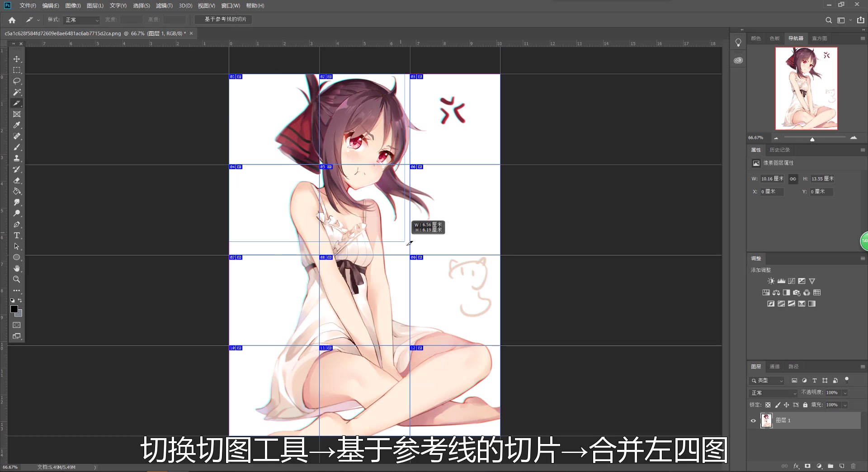Select the Healing Brush tool
868x472 pixels.
(17, 136)
